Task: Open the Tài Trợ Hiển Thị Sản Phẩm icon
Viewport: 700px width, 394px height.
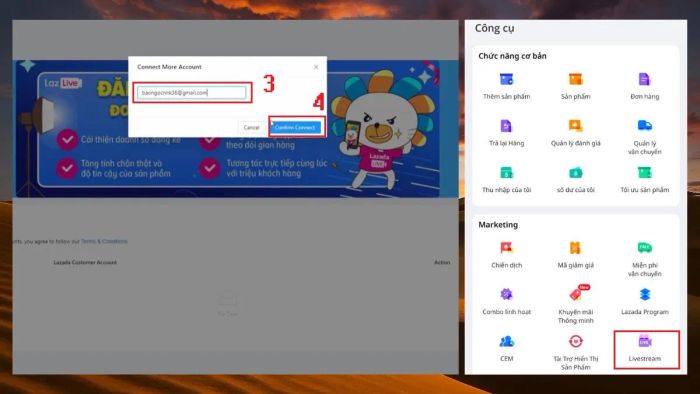Action: click(575, 342)
